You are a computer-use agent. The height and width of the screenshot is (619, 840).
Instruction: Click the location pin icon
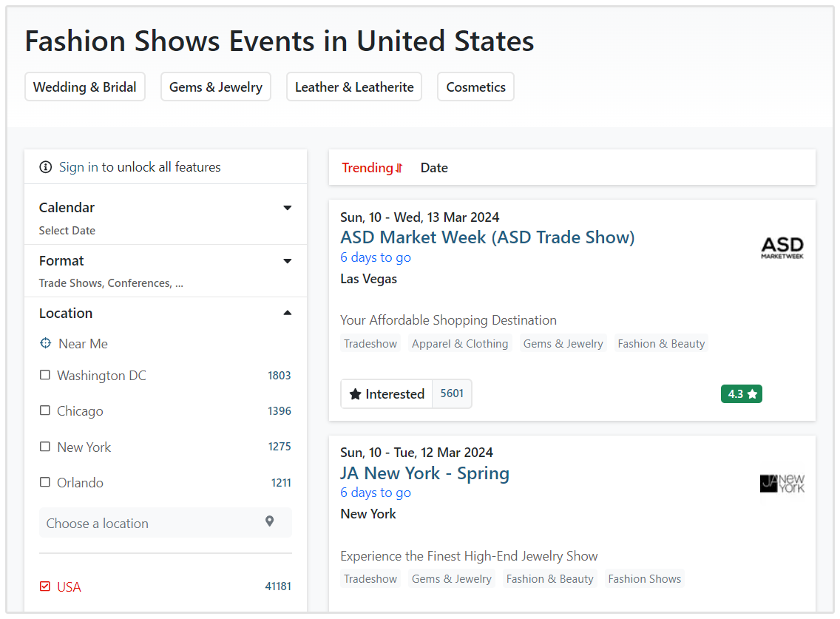(270, 522)
